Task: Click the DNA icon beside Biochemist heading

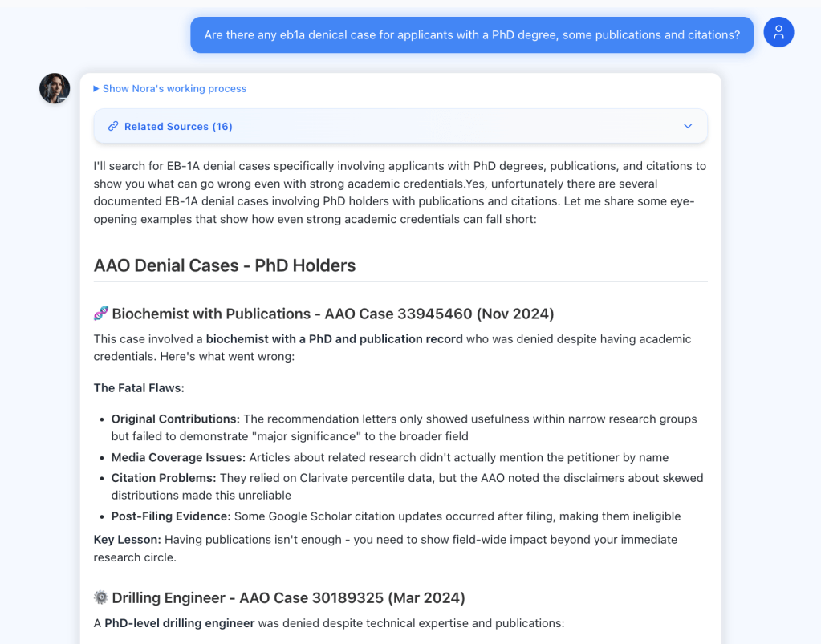Action: (101, 314)
